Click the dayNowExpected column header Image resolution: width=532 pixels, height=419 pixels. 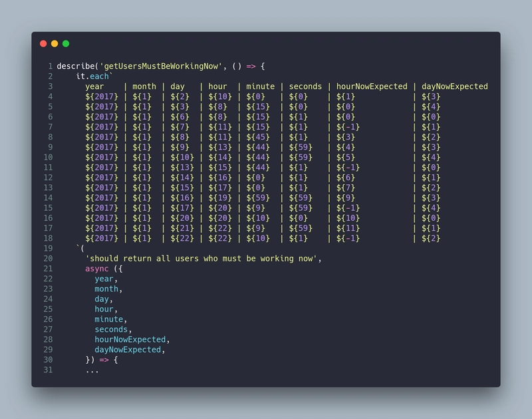click(x=455, y=86)
